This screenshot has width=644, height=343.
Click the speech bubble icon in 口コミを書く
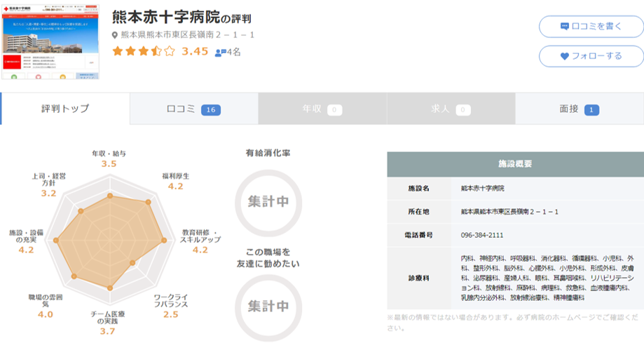pos(565,27)
